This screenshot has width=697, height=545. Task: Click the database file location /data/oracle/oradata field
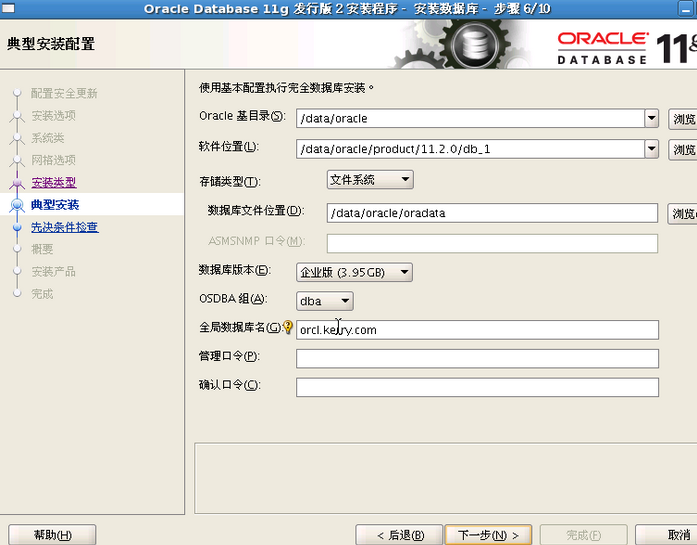click(492, 213)
